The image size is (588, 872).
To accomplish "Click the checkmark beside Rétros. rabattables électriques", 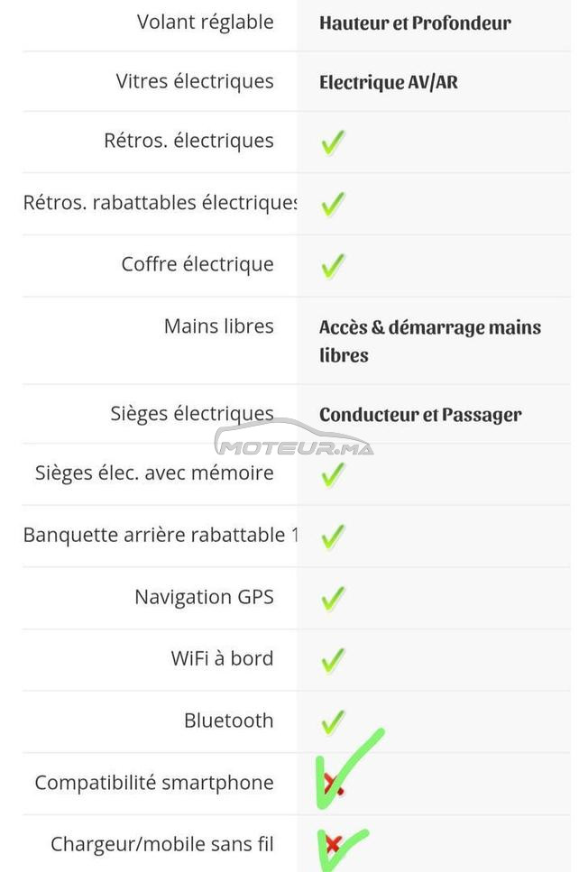I will pyautogui.click(x=333, y=204).
